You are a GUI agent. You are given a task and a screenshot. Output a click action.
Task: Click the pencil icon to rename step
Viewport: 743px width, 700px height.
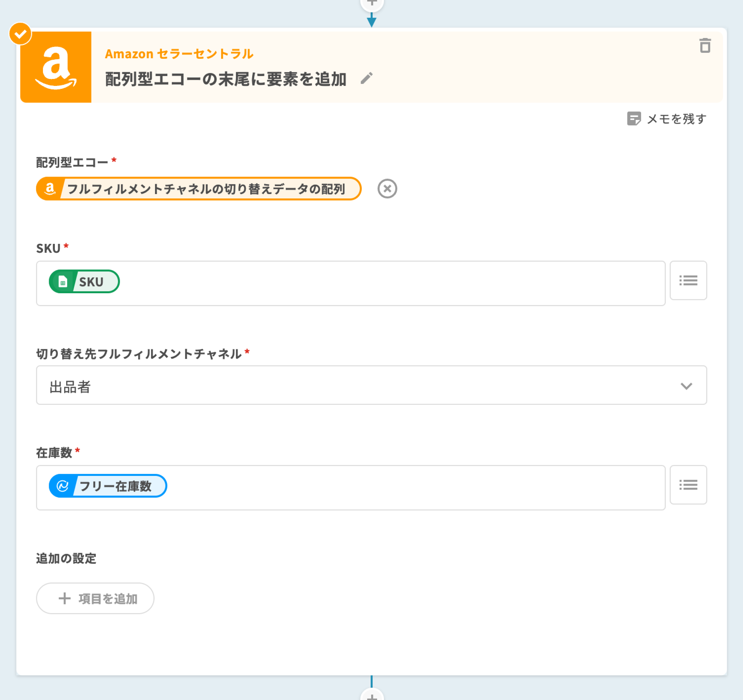366,78
